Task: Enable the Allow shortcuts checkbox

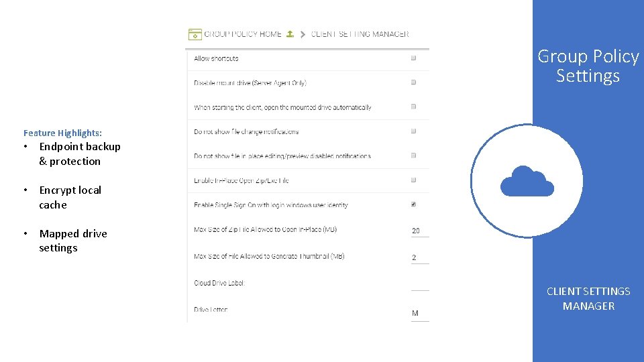Action: point(414,58)
